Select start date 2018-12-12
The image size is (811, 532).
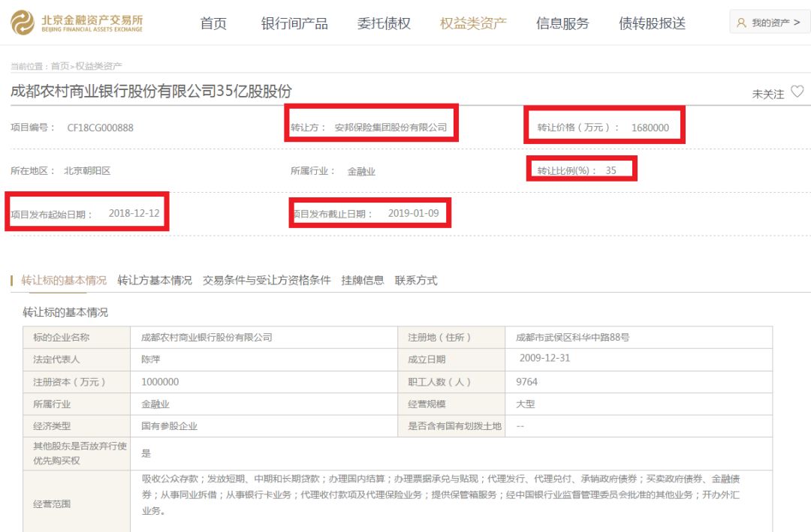134,213
